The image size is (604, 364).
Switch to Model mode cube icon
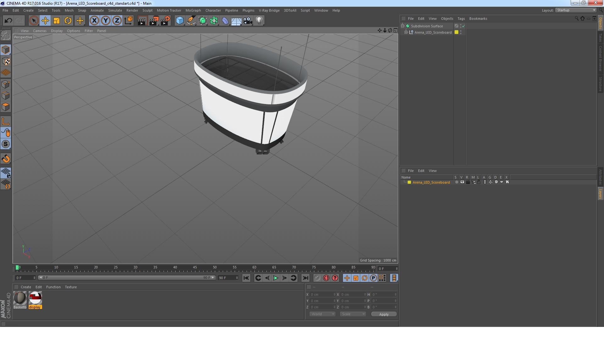(6, 50)
